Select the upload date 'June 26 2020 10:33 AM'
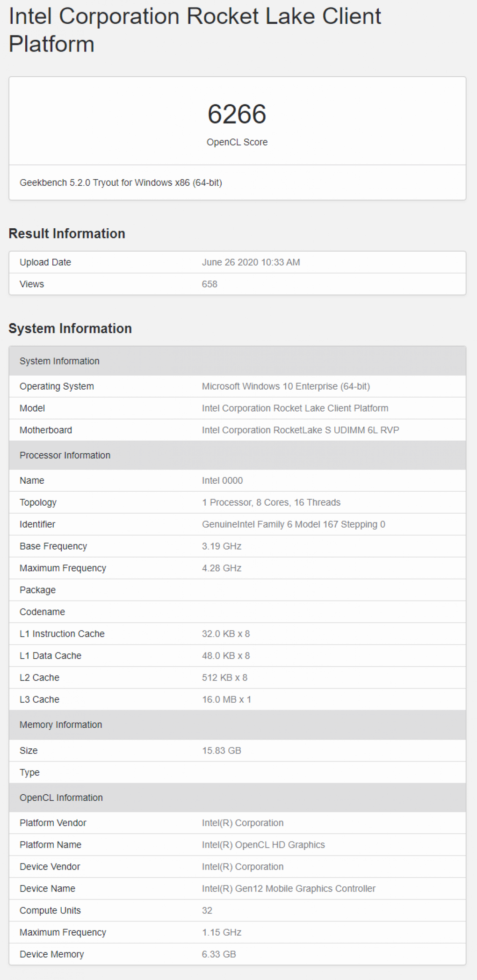 tap(251, 262)
